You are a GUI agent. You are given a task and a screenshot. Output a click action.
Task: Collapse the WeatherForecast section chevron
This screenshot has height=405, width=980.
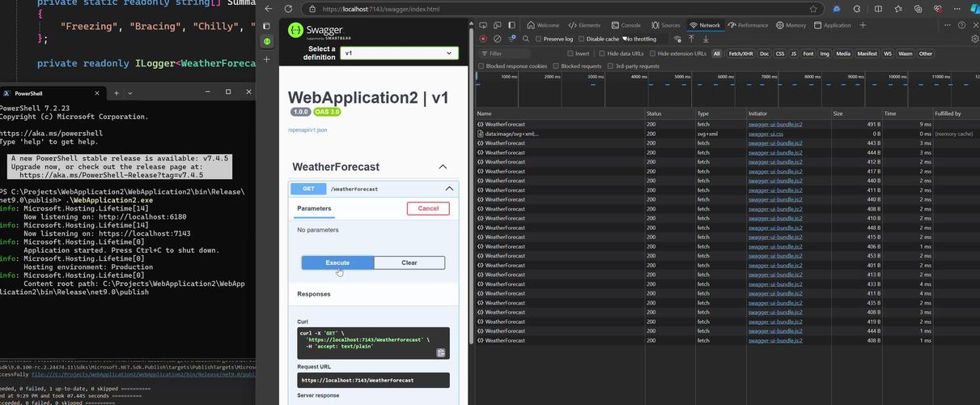tap(443, 167)
